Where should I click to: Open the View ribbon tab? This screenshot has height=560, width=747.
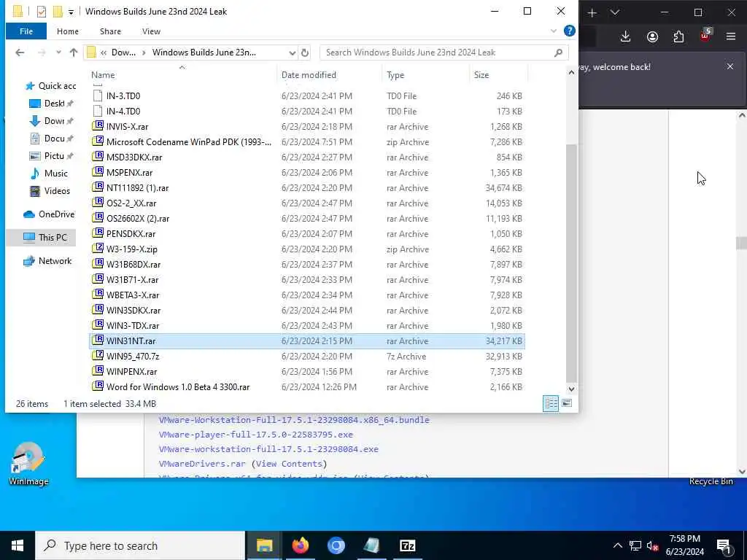[x=151, y=31]
